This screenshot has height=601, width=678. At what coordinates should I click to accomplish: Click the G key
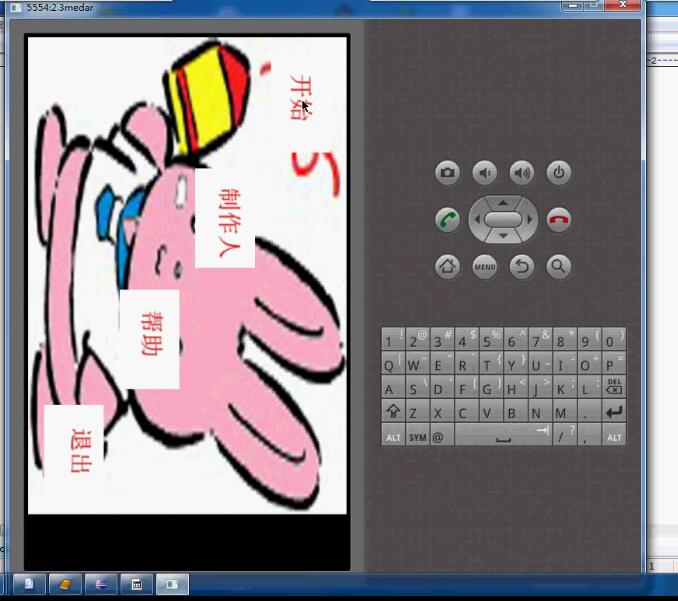tap(491, 387)
